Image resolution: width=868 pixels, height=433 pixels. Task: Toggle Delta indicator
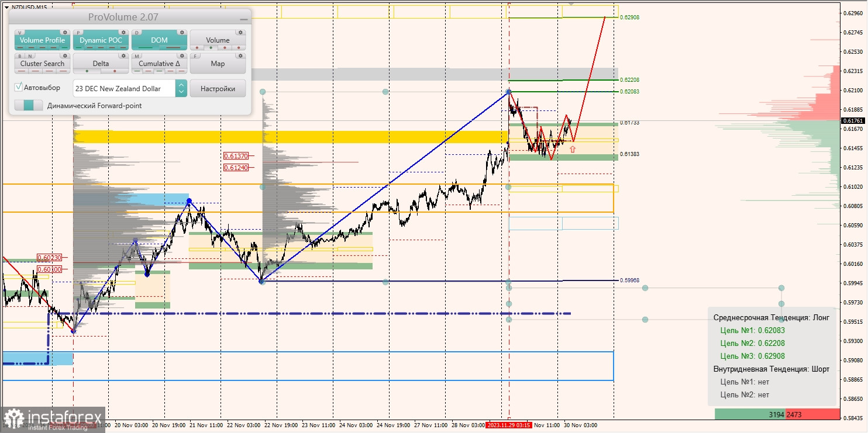click(101, 63)
